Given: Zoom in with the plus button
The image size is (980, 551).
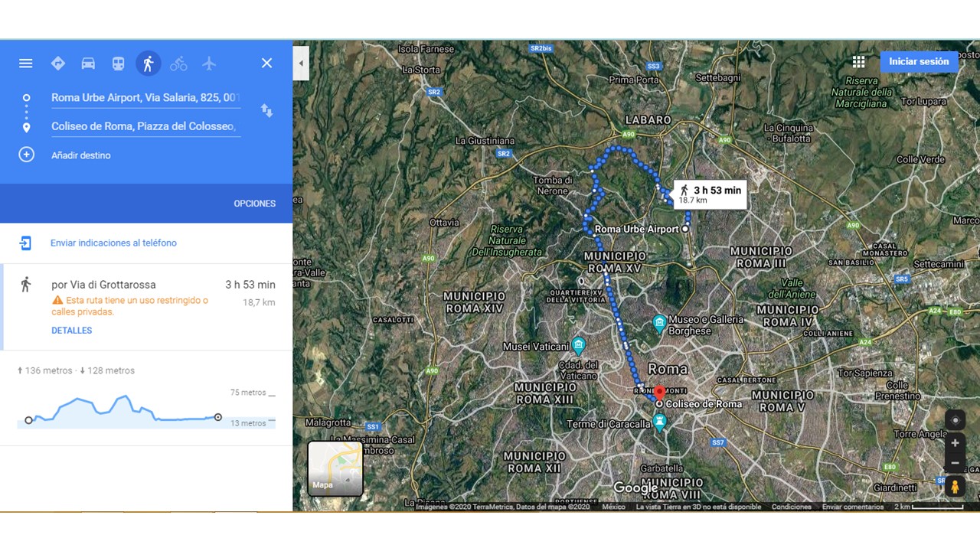Looking at the screenshot, I should coord(955,443).
